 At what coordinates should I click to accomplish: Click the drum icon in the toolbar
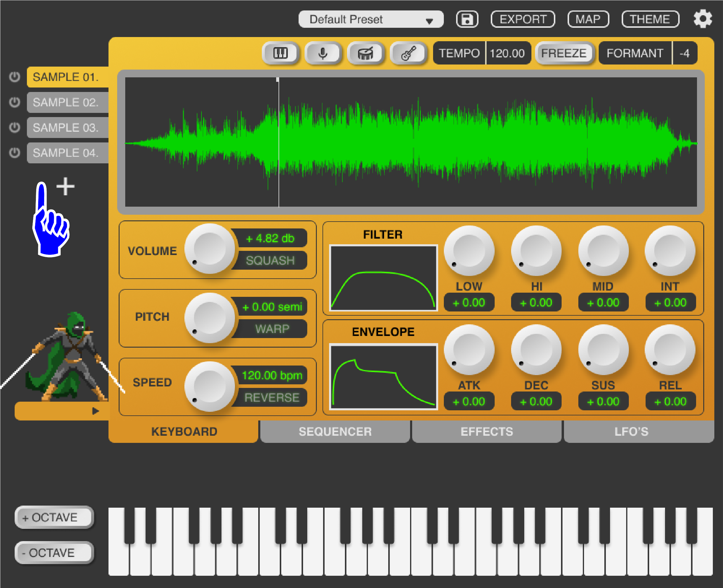[x=366, y=53]
